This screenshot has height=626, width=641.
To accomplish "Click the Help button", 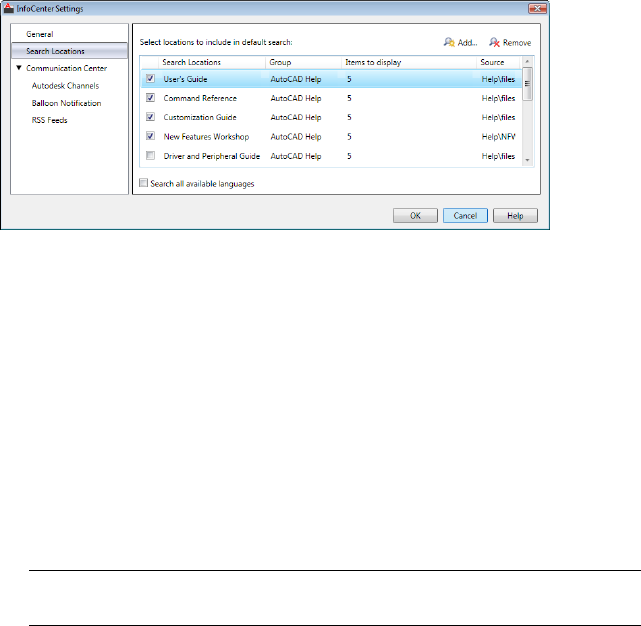I will click(515, 216).
